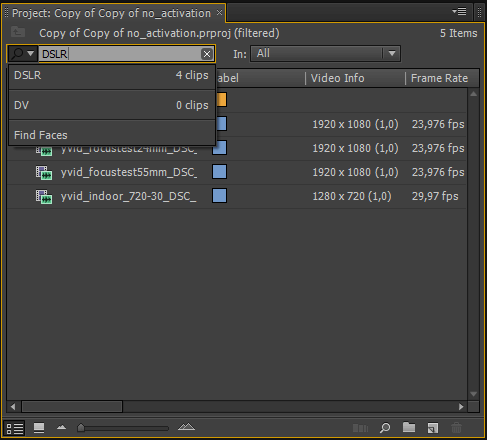Click the zoom slider handle
The height and width of the screenshot is (440, 487).
[x=81, y=428]
